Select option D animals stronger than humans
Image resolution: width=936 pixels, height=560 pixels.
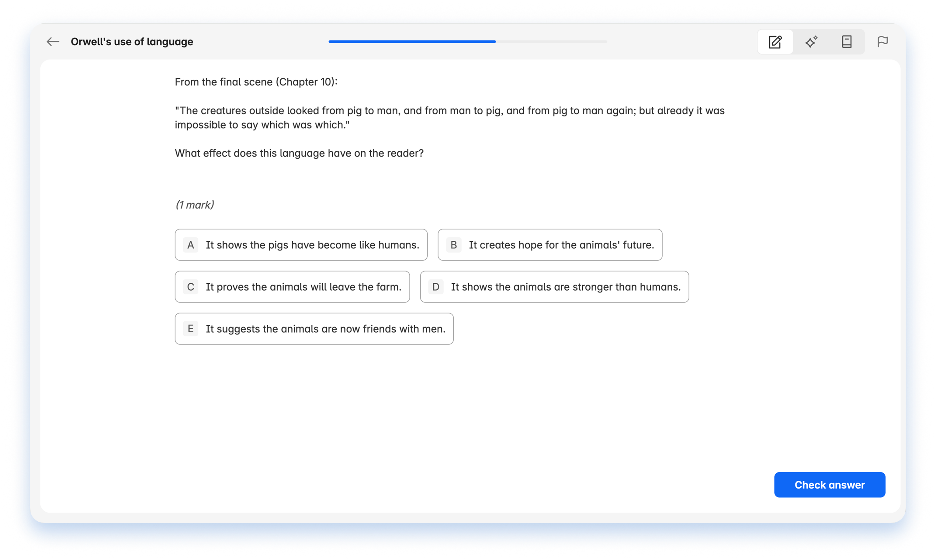[565, 287]
